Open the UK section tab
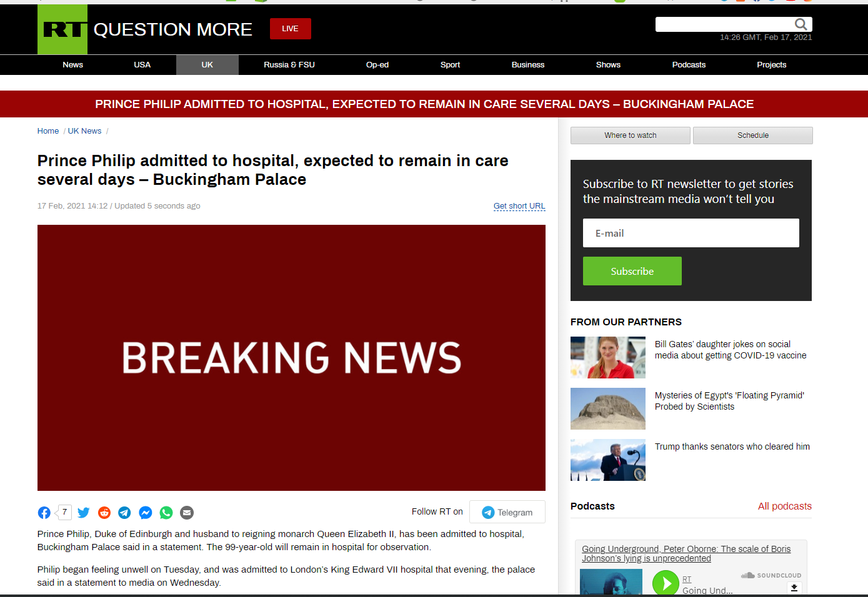Screen dimensions: 868x597 pos(207,65)
